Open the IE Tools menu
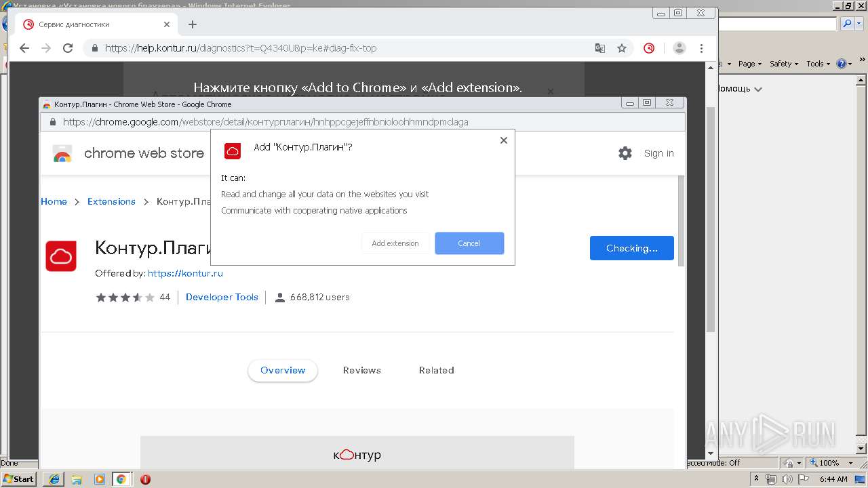 [x=818, y=64]
